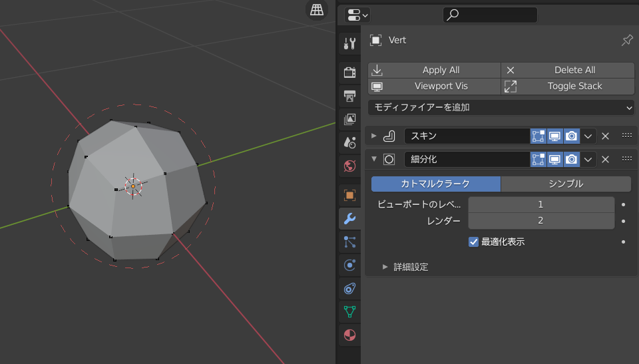Viewport: 639px width, 364px height.
Task: Select the カトマルクラーク subdivision type
Action: [x=435, y=184]
